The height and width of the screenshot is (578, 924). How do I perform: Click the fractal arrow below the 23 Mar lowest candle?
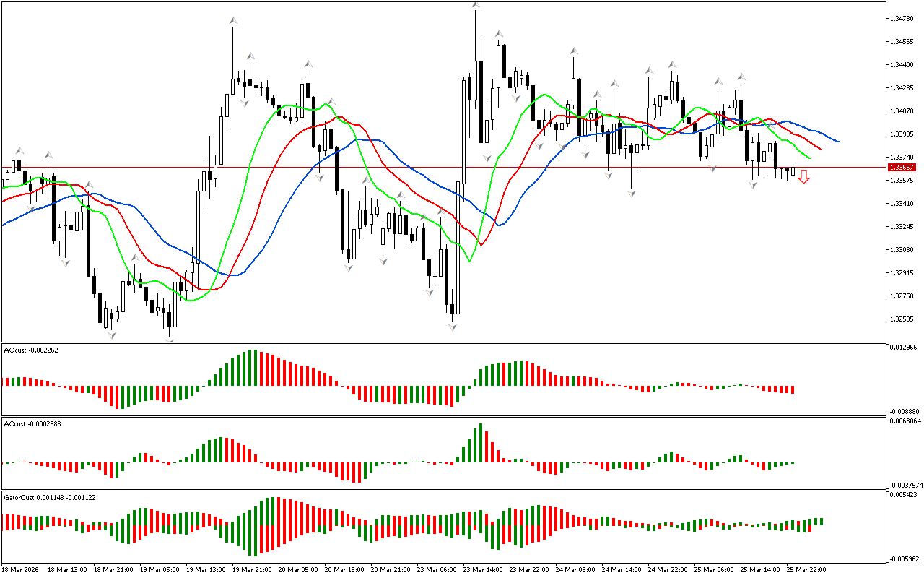[453, 327]
